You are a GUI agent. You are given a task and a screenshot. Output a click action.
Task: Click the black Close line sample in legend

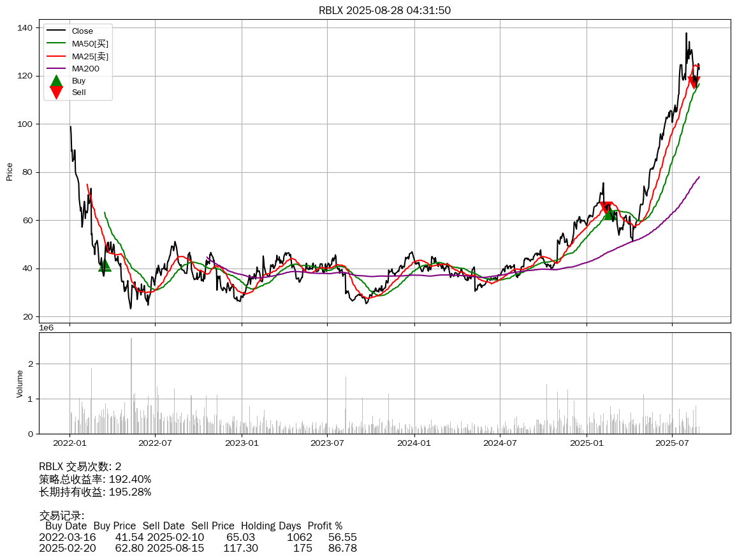click(56, 31)
